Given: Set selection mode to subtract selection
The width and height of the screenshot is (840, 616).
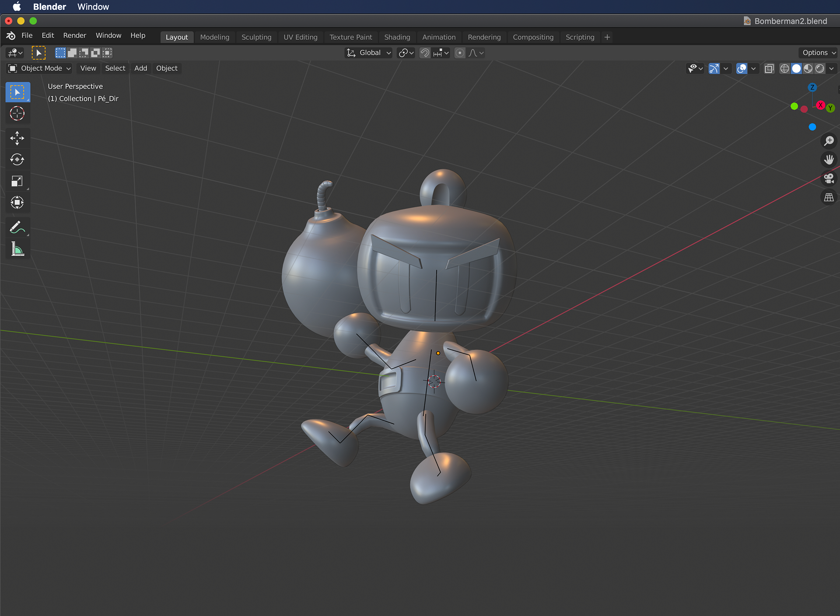Looking at the screenshot, I should (84, 53).
